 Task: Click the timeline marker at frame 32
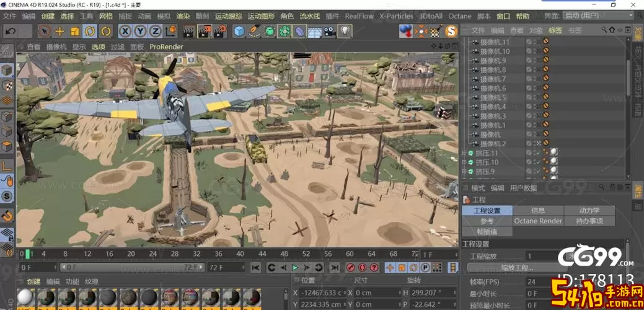[x=196, y=254]
